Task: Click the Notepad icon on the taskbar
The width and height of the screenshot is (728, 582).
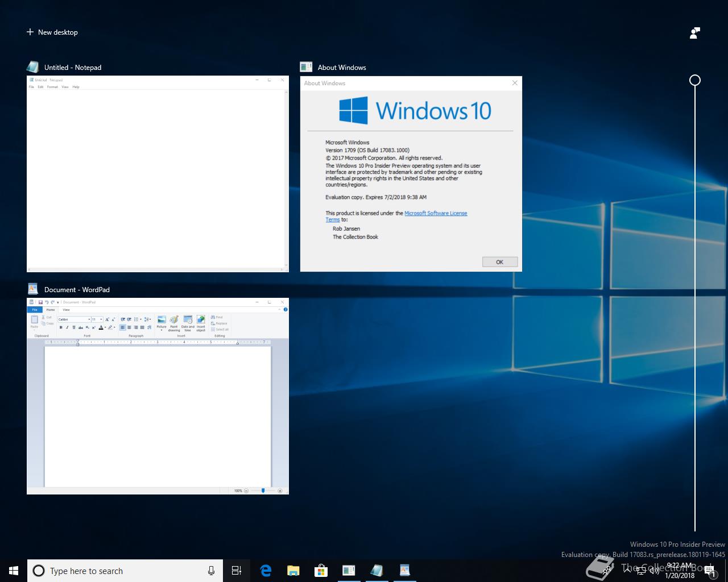Action: (x=377, y=571)
